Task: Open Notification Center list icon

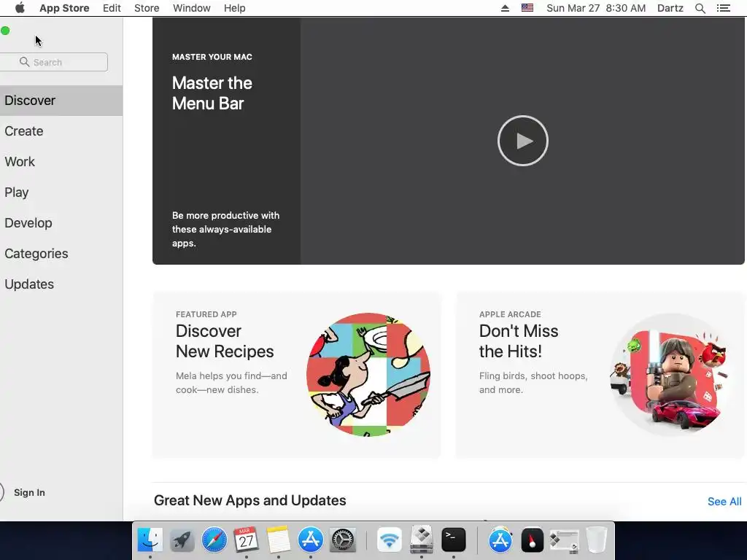Action: click(723, 8)
